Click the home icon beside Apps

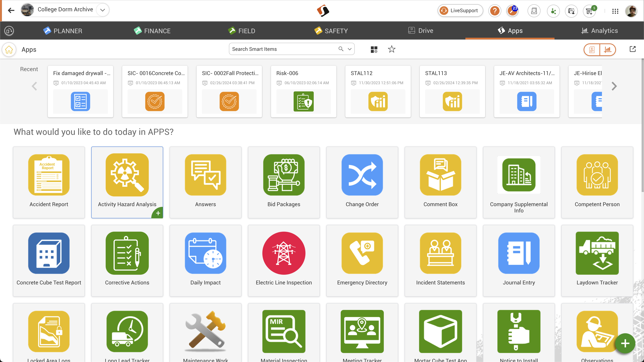pyautogui.click(x=9, y=49)
